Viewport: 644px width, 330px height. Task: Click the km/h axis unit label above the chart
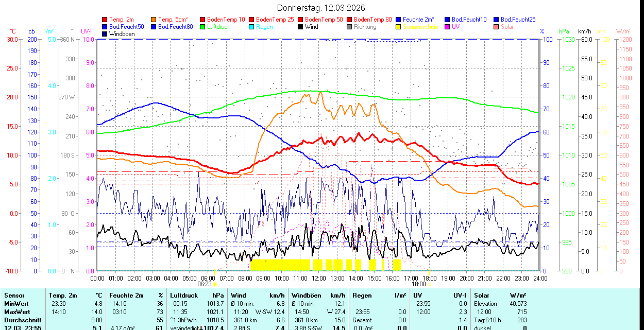click(585, 31)
